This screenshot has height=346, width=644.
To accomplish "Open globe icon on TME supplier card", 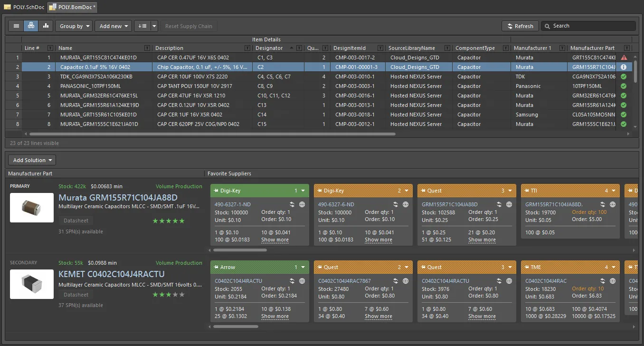I will tap(613, 281).
